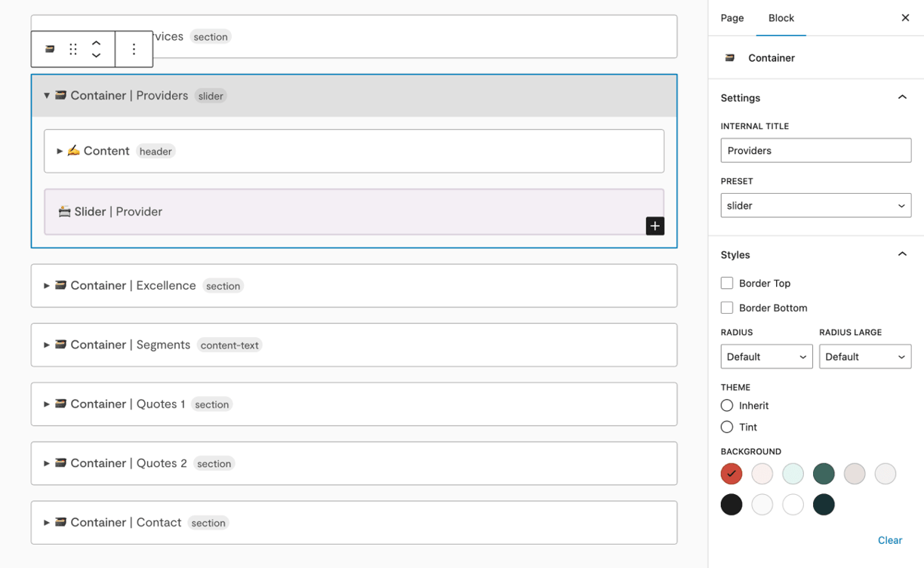Close the settings sidebar with X

tap(905, 18)
